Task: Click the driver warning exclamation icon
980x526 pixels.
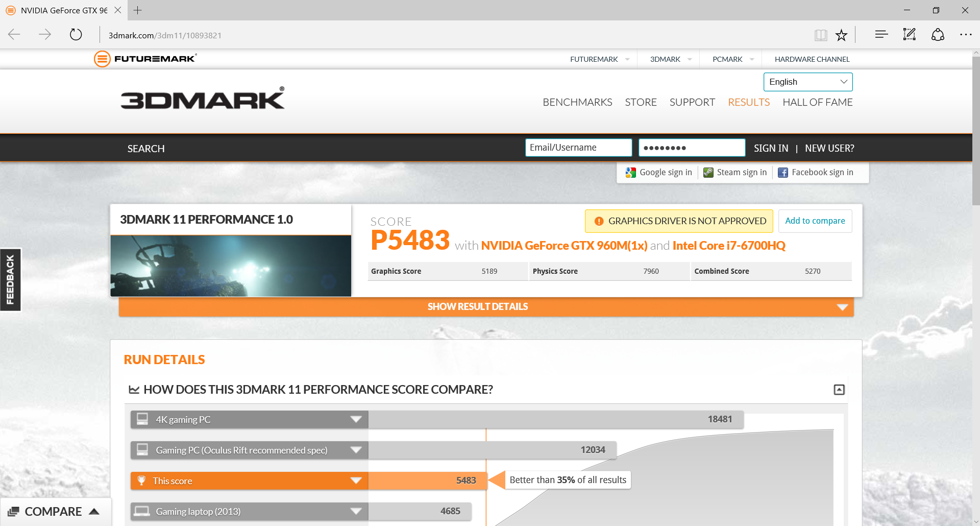Action: 599,221
